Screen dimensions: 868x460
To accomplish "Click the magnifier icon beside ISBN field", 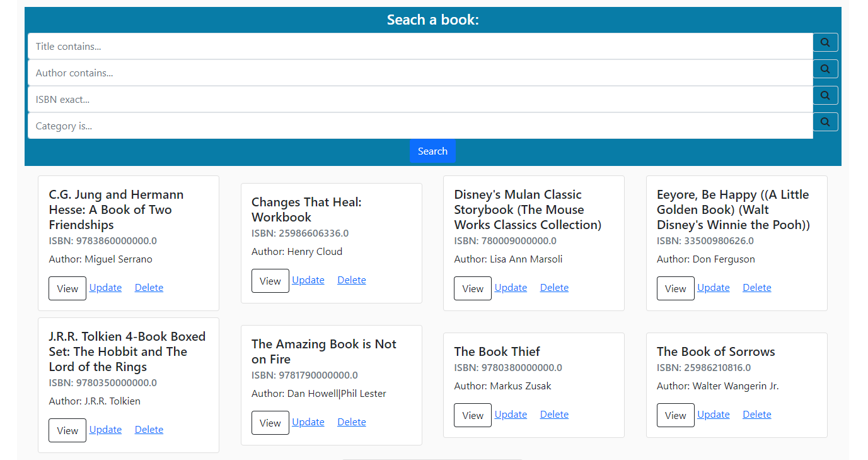I will click(825, 95).
